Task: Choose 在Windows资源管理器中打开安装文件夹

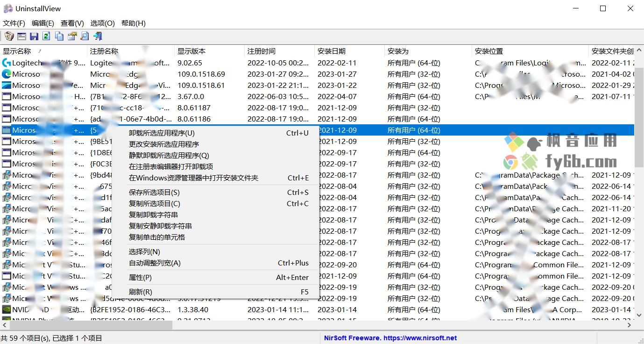Action: pos(215,178)
